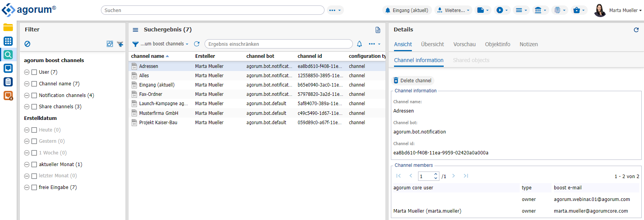
Task: Open the Weitere... dropdown
Action: [453, 10]
